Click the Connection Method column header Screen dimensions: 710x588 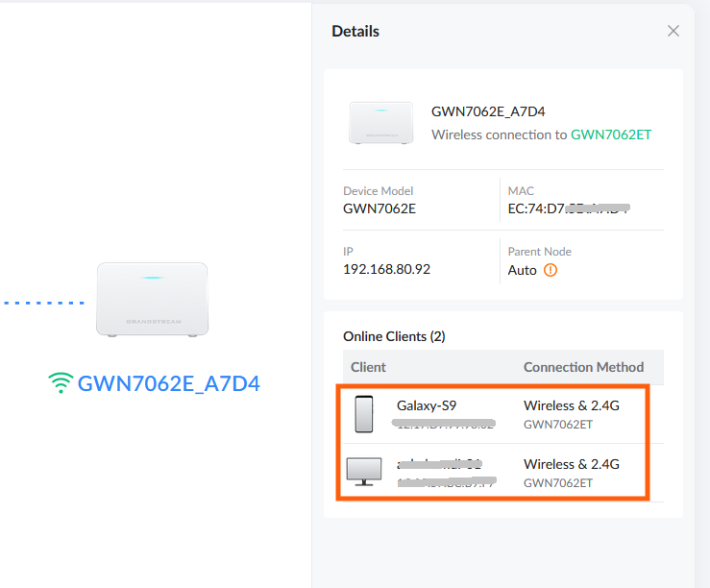tap(584, 367)
